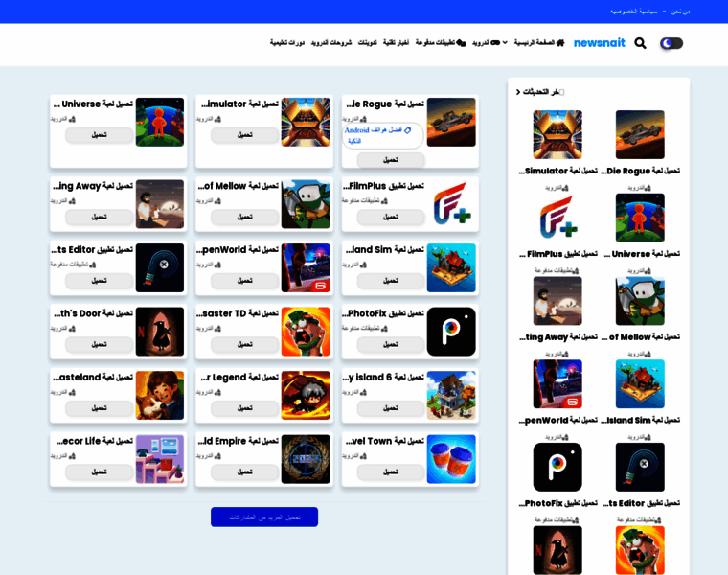The width and height of the screenshot is (728, 575).
Task: Open the penWorld game card icon
Action: pos(306,268)
